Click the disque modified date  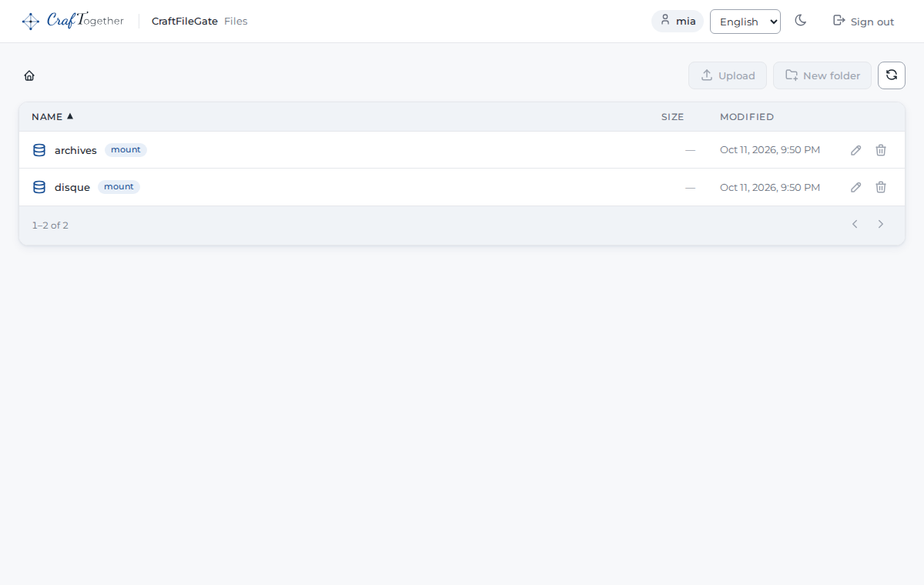pos(770,187)
